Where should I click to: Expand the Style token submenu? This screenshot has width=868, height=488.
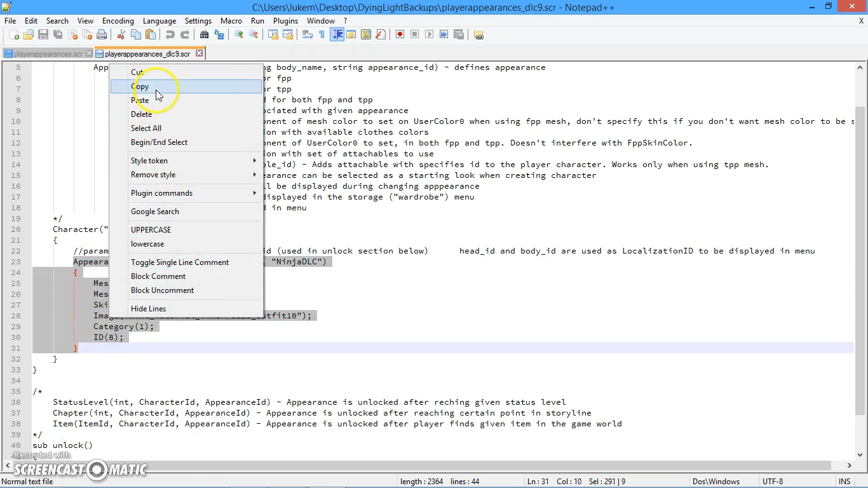186,161
